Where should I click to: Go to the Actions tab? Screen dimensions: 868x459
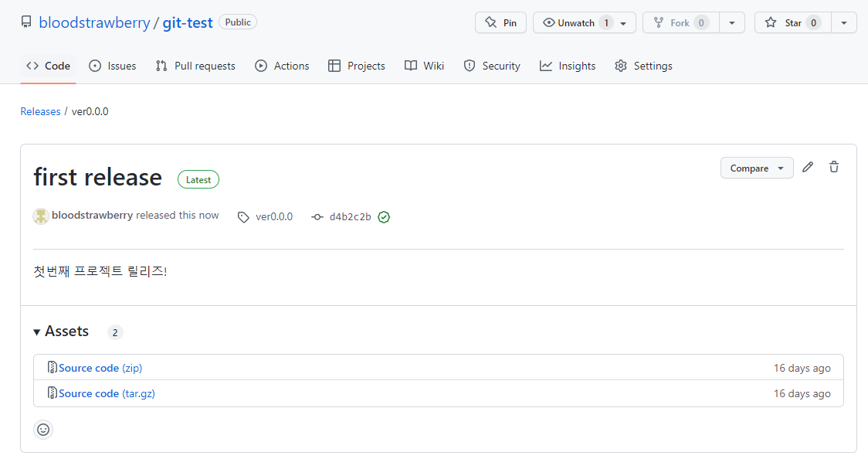282,66
